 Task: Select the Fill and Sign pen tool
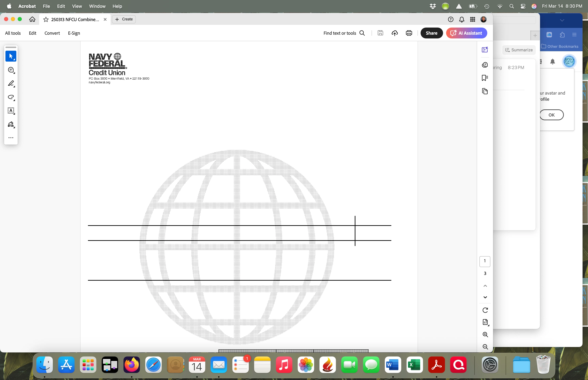point(11,124)
